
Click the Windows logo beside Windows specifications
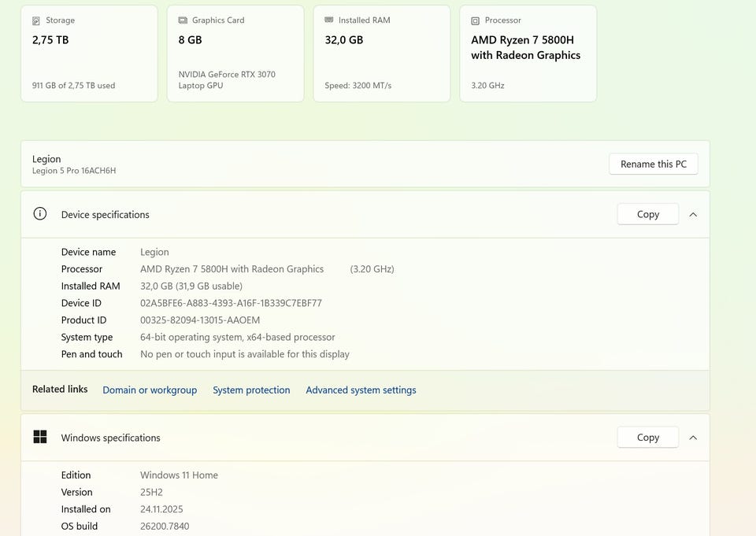click(40, 437)
